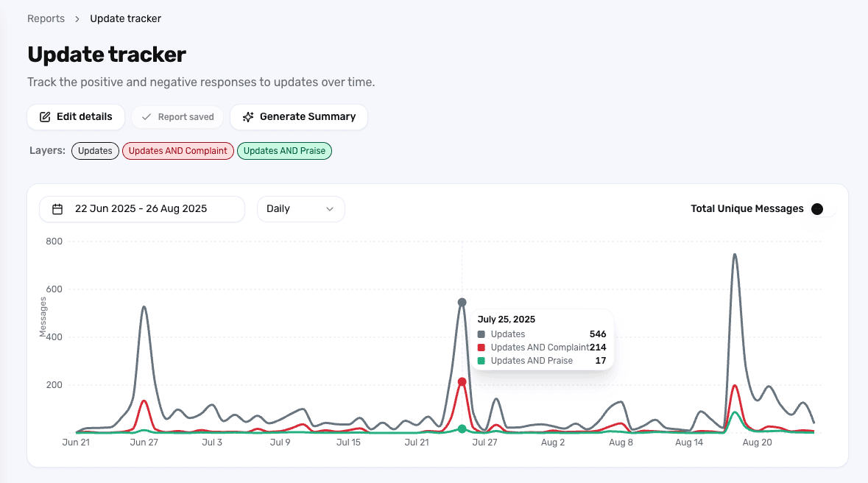Click the sparkle icon beside Generate Summary
Screen dimensions: 868x483
(247, 116)
